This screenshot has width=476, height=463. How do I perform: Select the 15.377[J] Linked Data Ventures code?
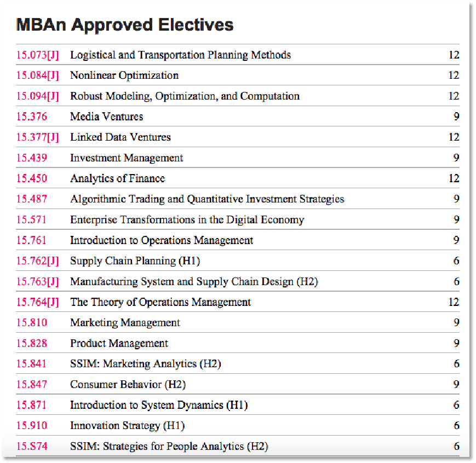tap(37, 137)
